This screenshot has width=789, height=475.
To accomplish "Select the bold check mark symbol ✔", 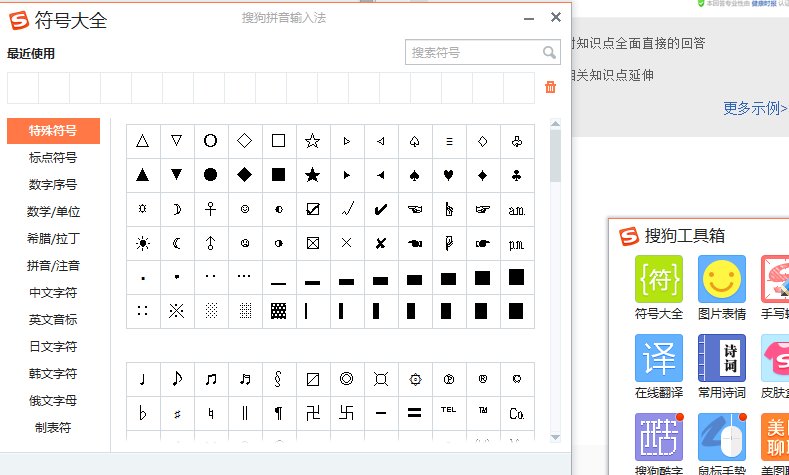I will tap(380, 209).
